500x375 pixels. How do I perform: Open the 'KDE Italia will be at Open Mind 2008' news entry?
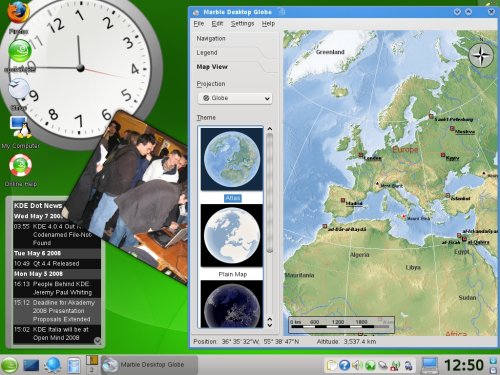pos(57,334)
